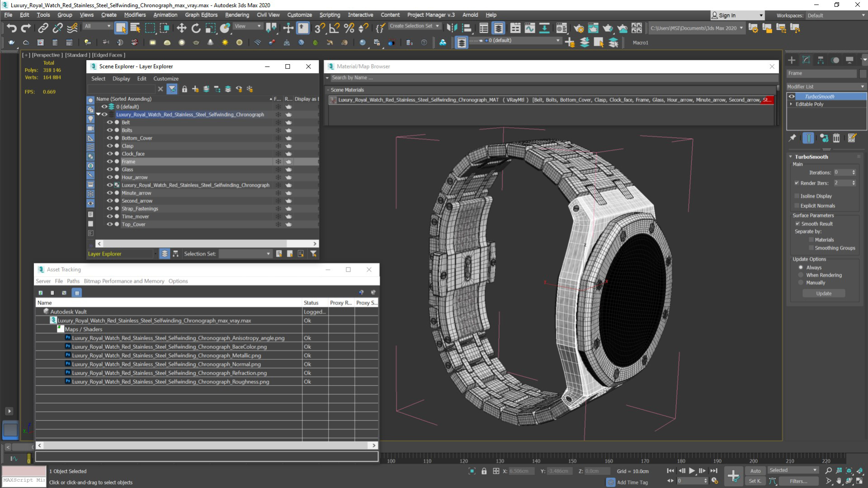Click the Zoom magnifier viewport control
The height and width of the screenshot is (488, 868).
[828, 471]
